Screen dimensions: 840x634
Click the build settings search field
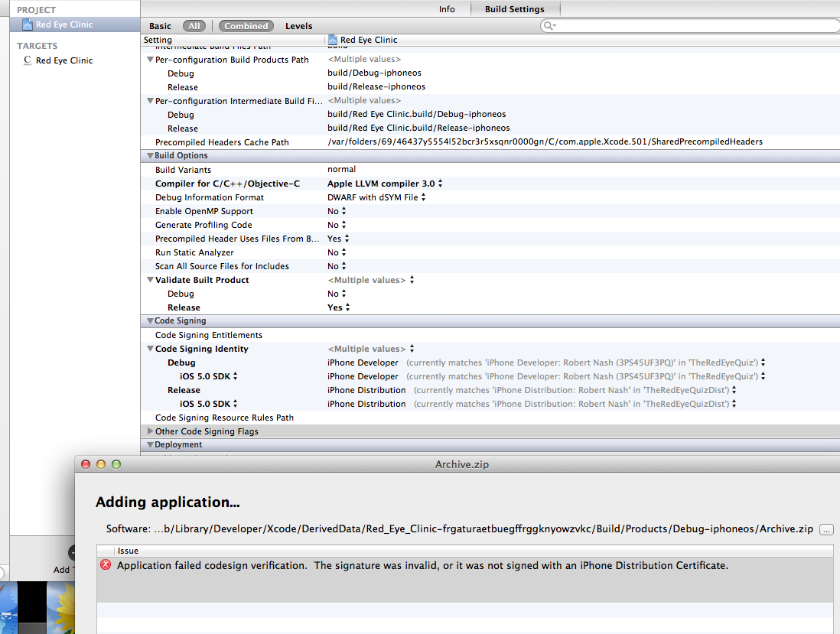(691, 25)
